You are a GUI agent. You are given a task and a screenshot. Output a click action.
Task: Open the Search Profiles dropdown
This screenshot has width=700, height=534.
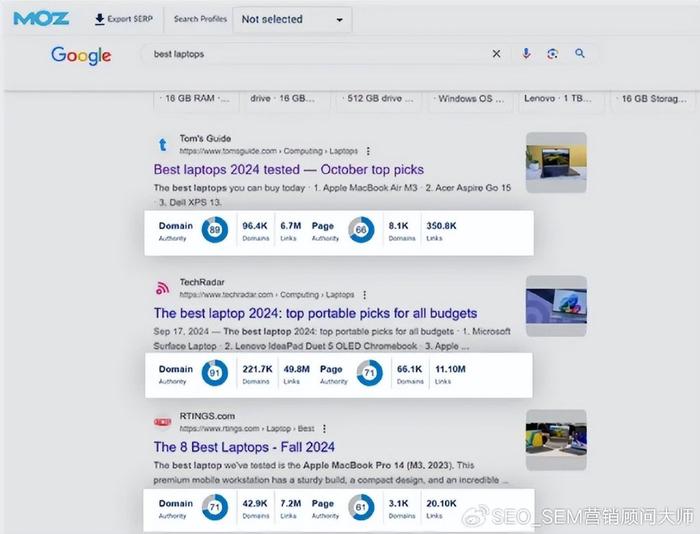point(292,20)
